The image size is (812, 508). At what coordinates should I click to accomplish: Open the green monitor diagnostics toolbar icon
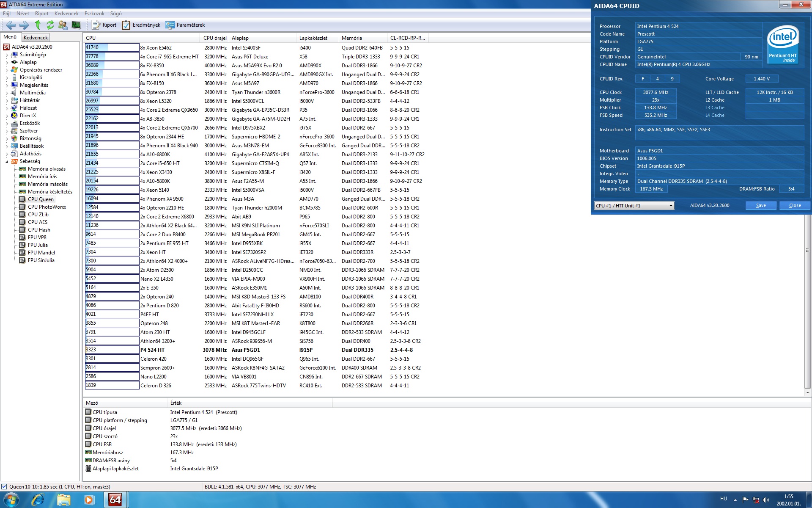tap(76, 25)
